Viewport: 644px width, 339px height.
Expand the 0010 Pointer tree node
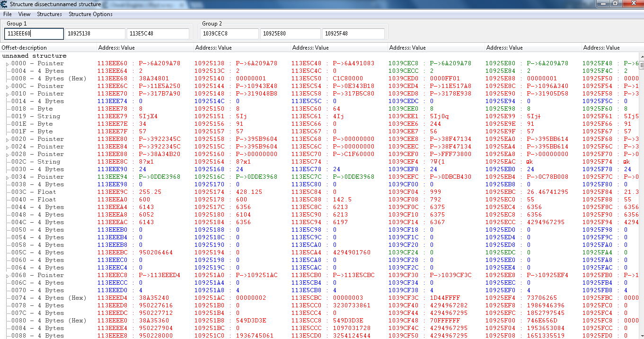point(7,94)
